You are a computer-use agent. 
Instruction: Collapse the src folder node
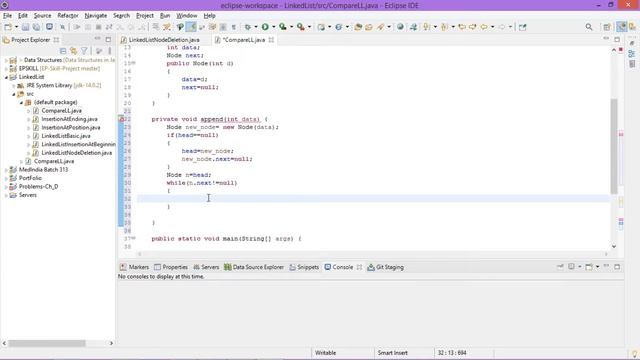pyautogui.click(x=13, y=94)
